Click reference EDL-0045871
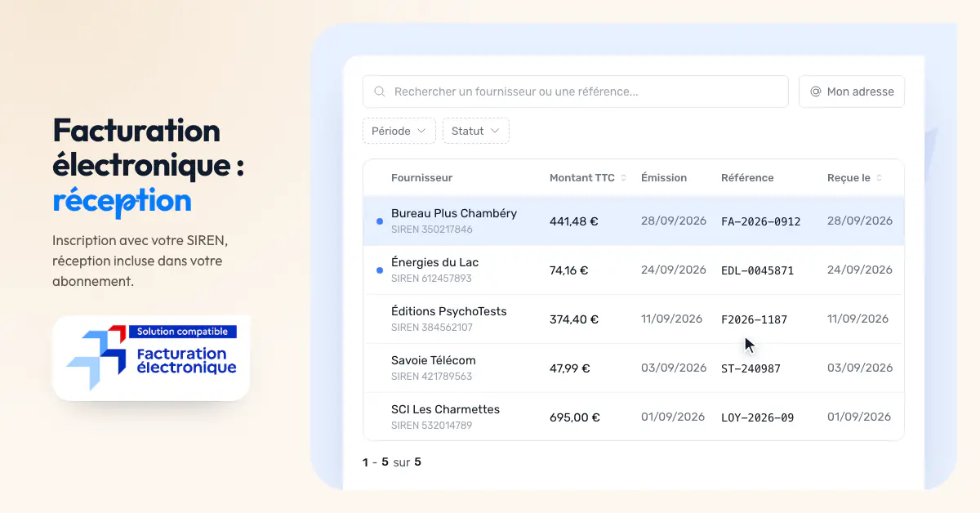The width and height of the screenshot is (980, 513). tap(758, 270)
